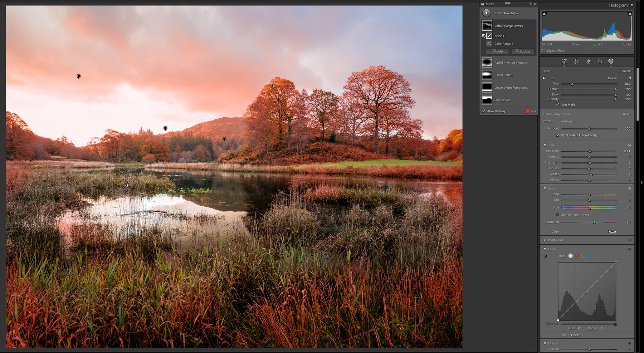Screen dimensions: 644x353
Task: Click Reset for Colour Range Leaves
Action: click(x=626, y=114)
